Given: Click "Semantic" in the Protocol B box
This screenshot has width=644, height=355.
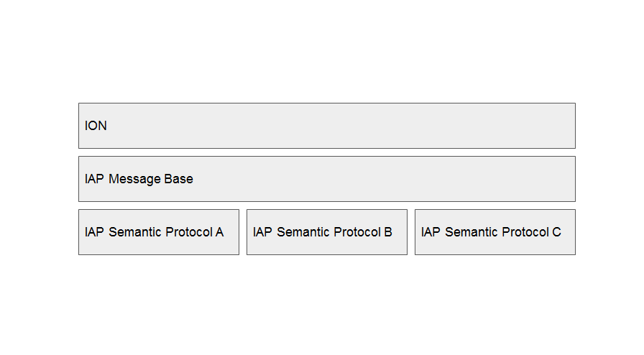Looking at the screenshot, I should pyautogui.click(x=303, y=232).
